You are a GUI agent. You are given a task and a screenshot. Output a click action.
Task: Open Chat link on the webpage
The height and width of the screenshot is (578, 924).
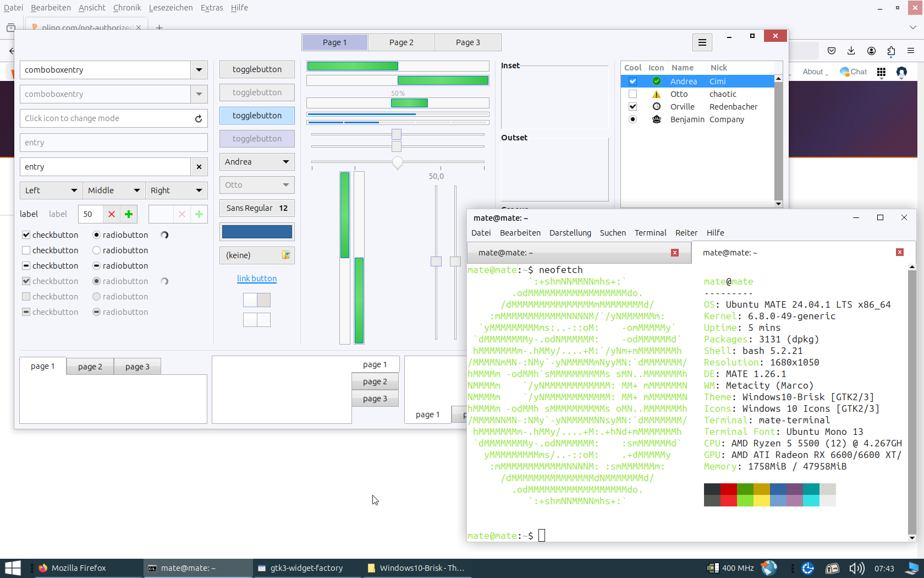click(x=853, y=72)
